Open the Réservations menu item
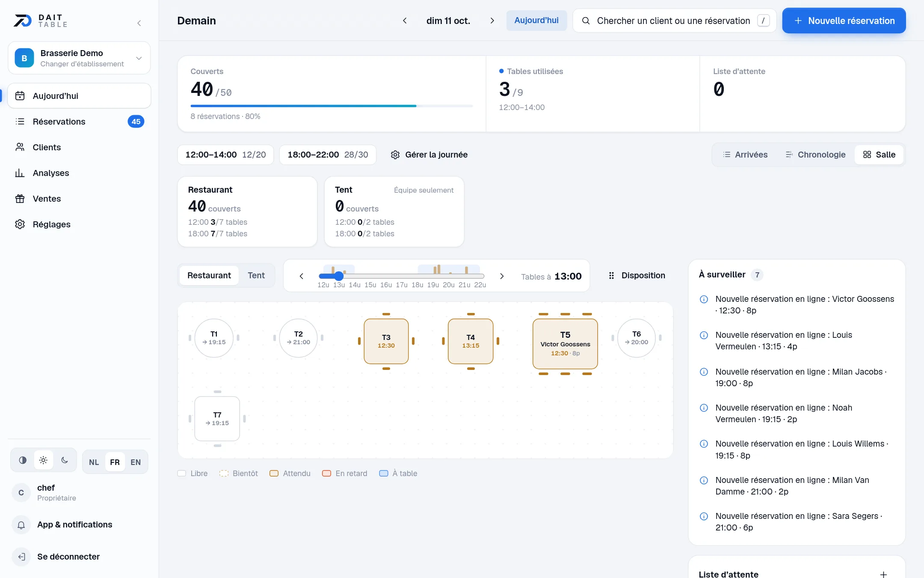This screenshot has height=578, width=924. [79, 122]
